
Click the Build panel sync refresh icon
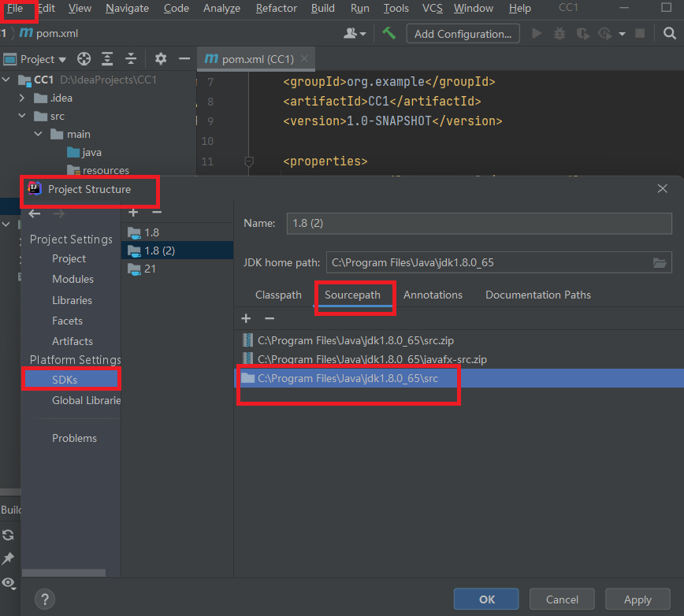9,535
